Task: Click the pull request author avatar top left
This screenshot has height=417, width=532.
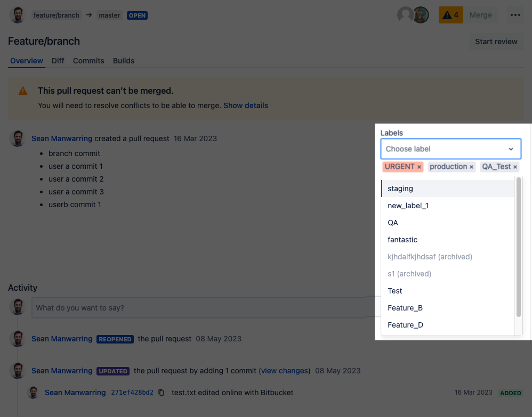Action: click(17, 15)
